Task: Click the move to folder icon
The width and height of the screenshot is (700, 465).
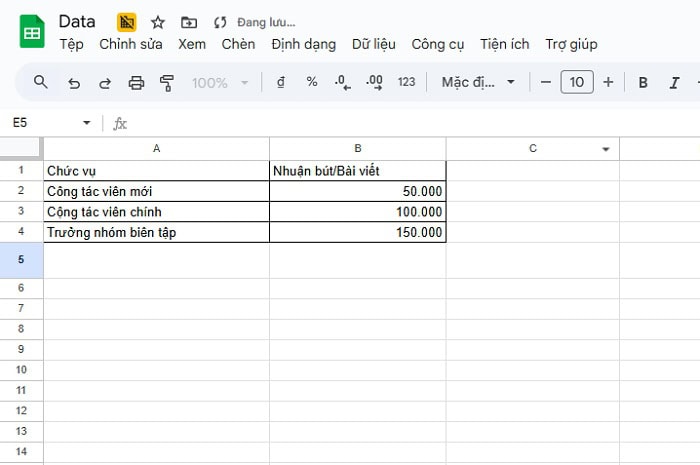Action: point(189,22)
